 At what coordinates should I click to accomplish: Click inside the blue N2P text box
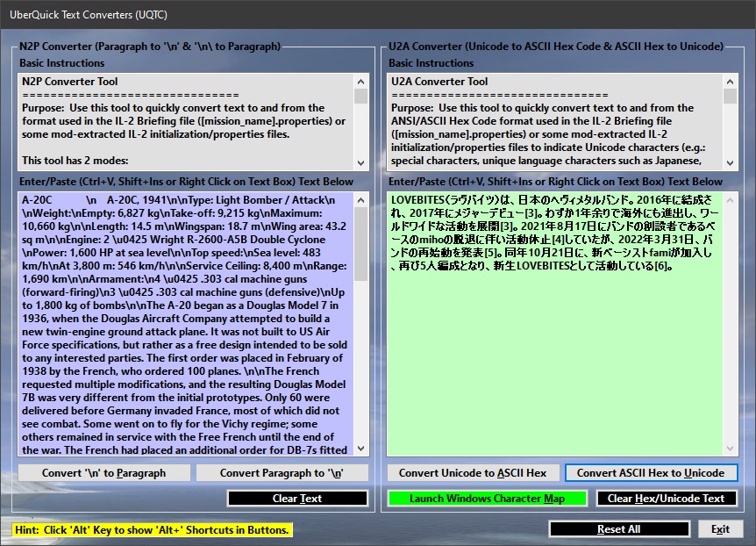pyautogui.click(x=186, y=325)
